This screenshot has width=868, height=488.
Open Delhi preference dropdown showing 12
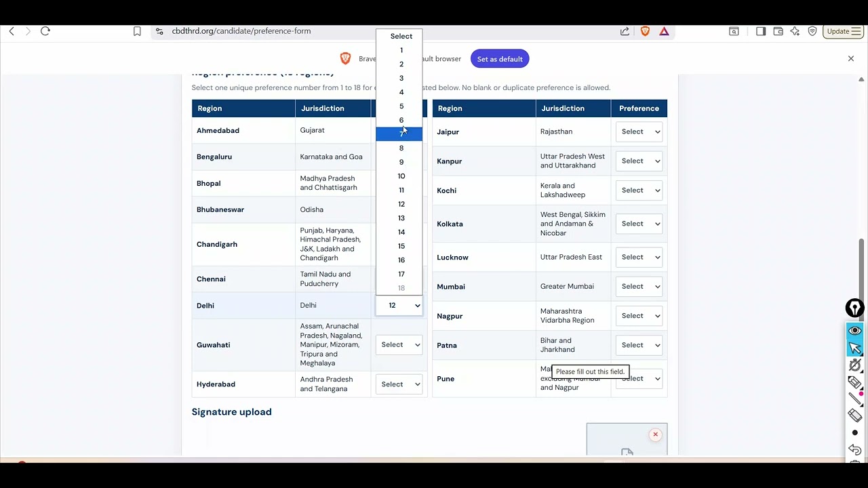[399, 306]
